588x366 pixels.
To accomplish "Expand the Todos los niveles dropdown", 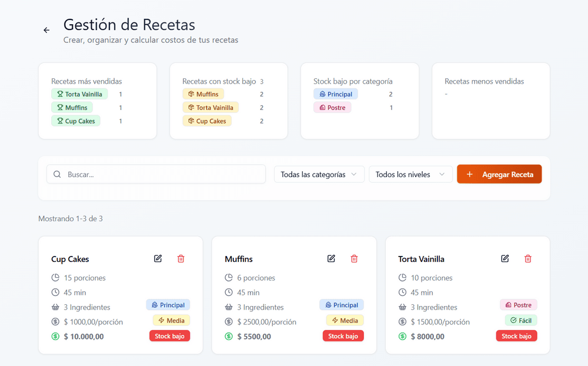I will click(410, 174).
